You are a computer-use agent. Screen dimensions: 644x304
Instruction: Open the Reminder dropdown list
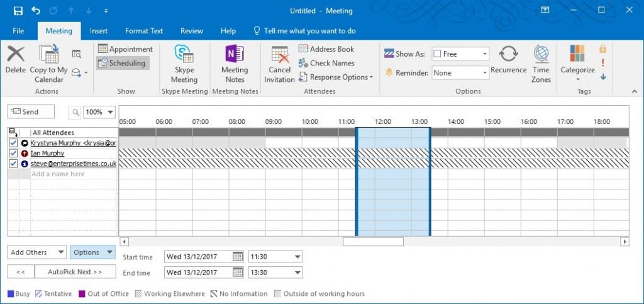pos(484,73)
